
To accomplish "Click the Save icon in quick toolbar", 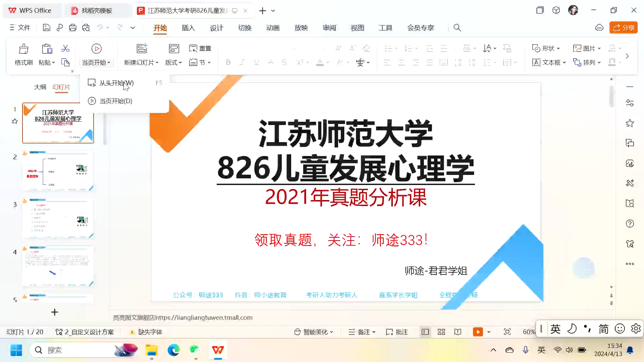I will (46, 28).
